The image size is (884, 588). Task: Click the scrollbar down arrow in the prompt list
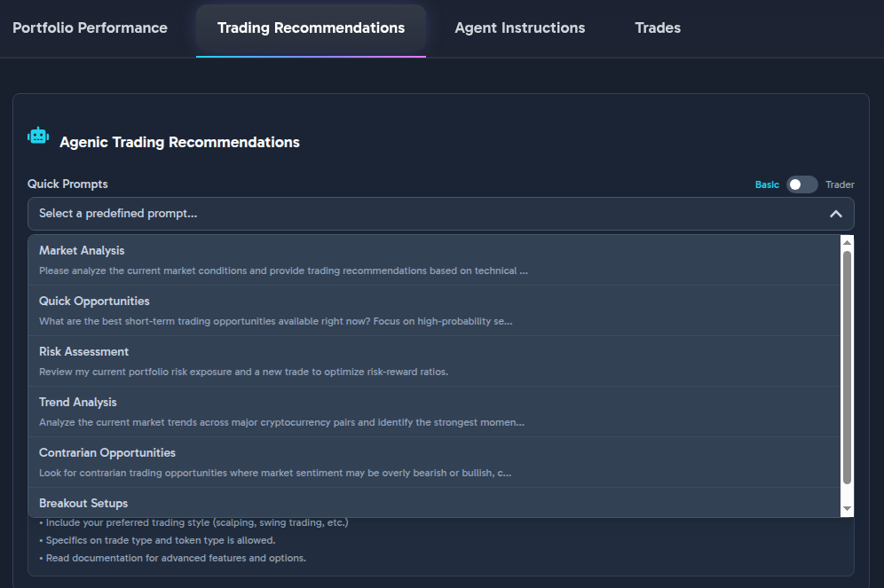click(x=847, y=509)
